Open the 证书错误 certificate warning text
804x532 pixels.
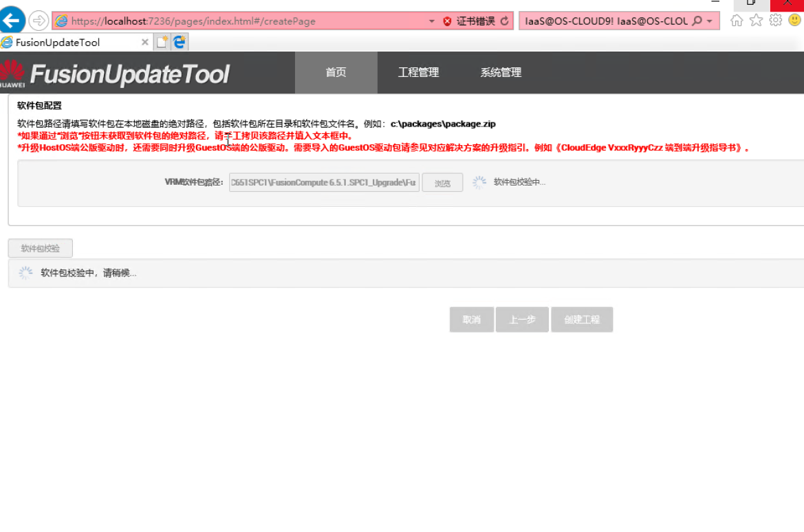[x=475, y=21]
